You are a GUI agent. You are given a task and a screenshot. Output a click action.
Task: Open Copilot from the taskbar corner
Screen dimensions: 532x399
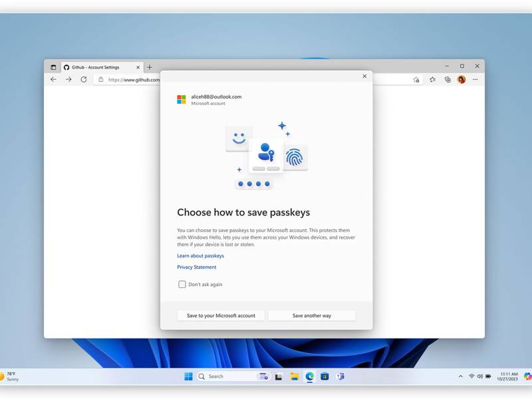[x=528, y=376]
